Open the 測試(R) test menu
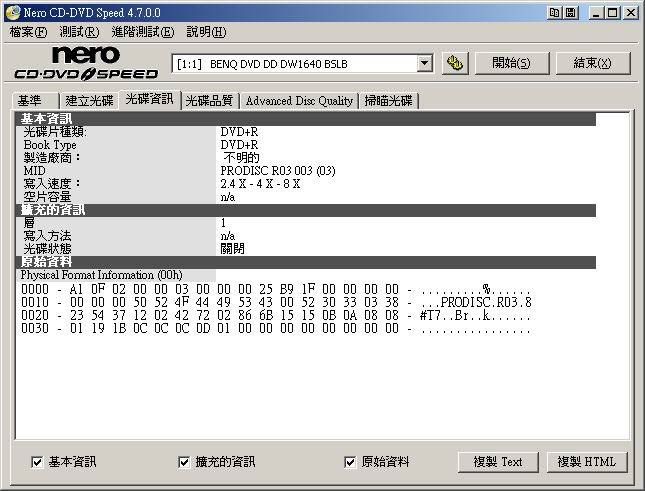The width and height of the screenshot is (645, 491). pos(79,32)
